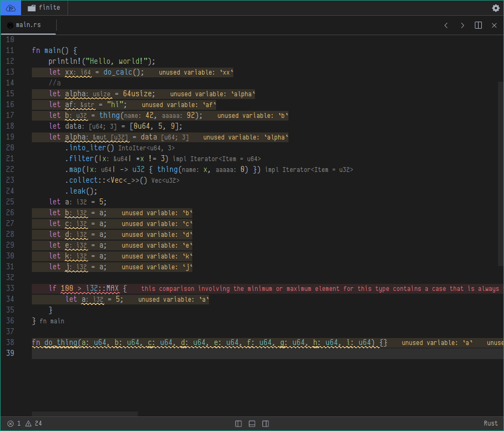Click the 'IntoIter<u64, 3>' inlay hint
The width and height of the screenshot is (504, 431).
point(146,148)
